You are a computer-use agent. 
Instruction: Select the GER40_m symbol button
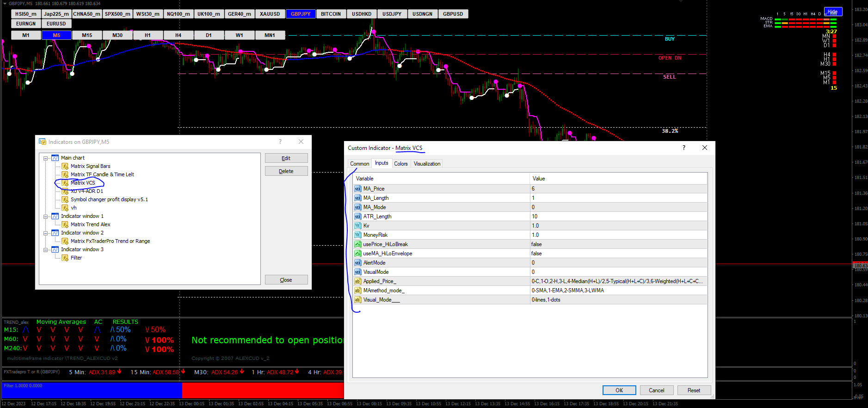click(240, 14)
